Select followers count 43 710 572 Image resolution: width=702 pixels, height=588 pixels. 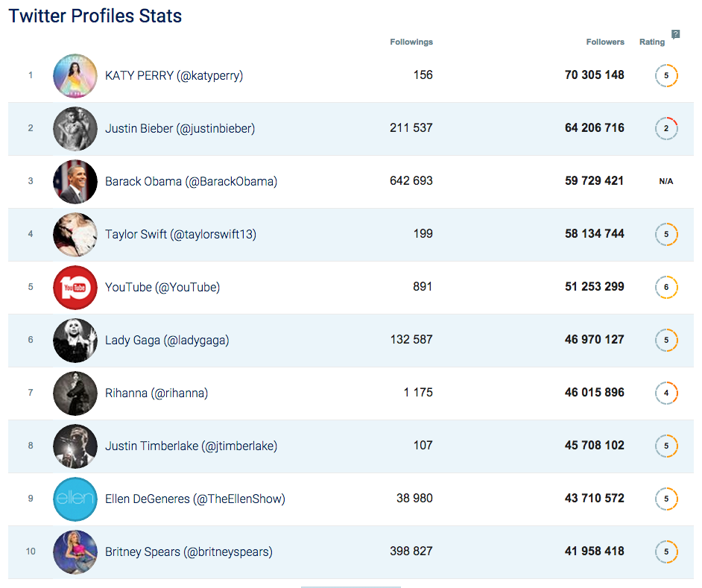595,498
